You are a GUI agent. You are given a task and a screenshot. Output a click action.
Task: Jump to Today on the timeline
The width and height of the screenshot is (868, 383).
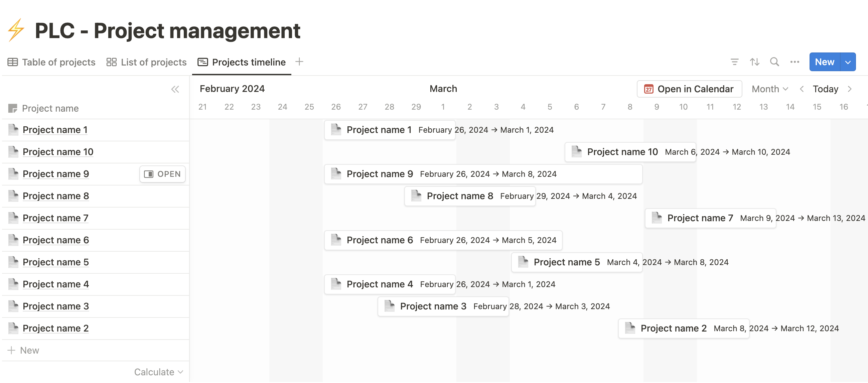pos(825,89)
